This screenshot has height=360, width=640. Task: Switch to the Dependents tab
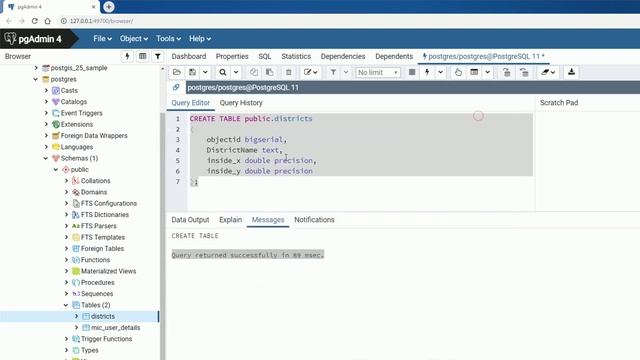[394, 56]
